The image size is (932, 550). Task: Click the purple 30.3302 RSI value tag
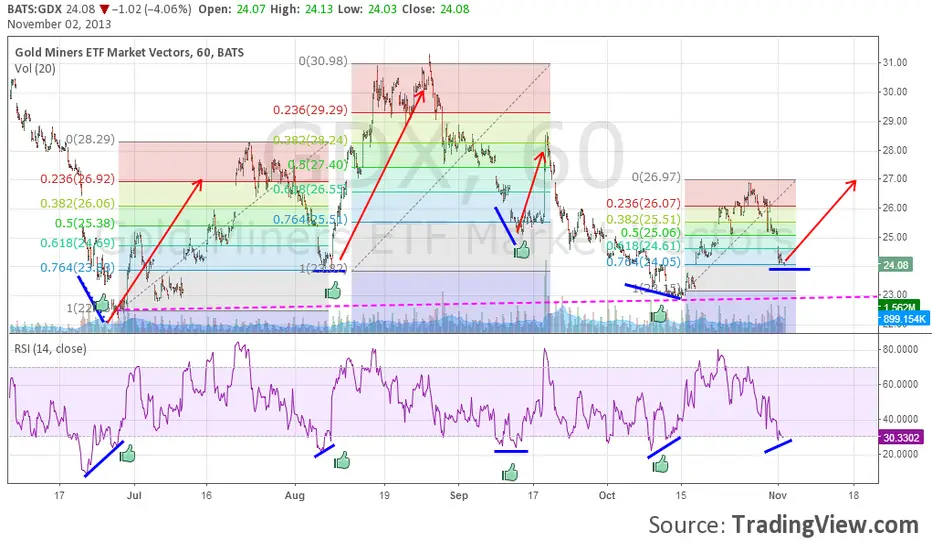click(901, 438)
